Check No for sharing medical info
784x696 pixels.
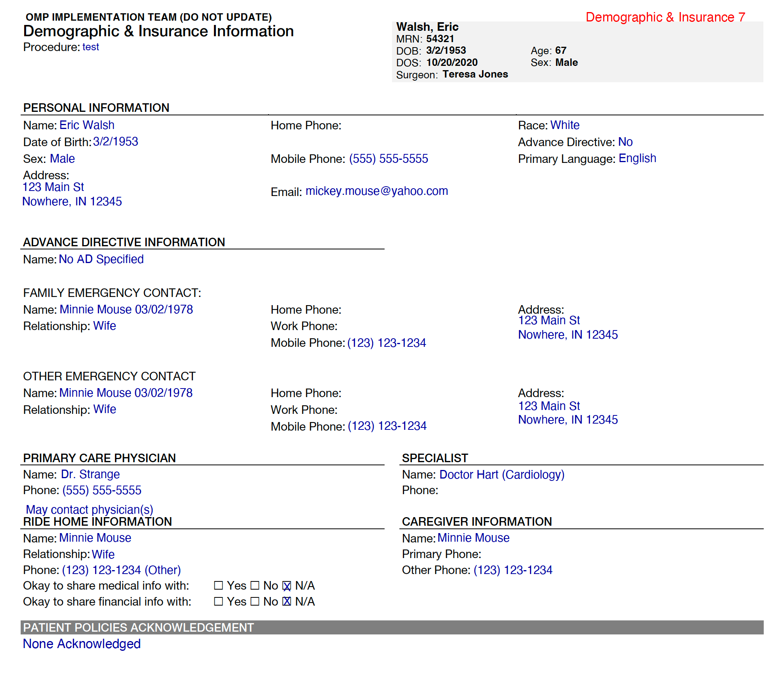255,585
